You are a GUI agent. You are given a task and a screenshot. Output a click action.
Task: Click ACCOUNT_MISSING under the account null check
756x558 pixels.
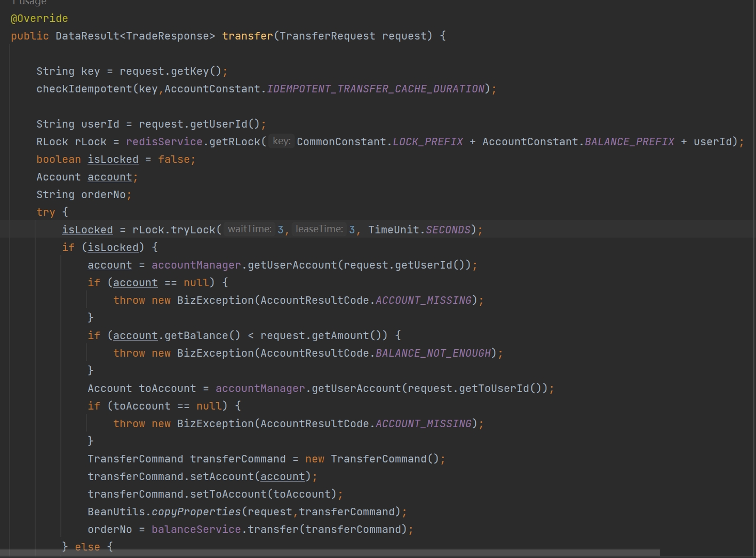(x=424, y=301)
